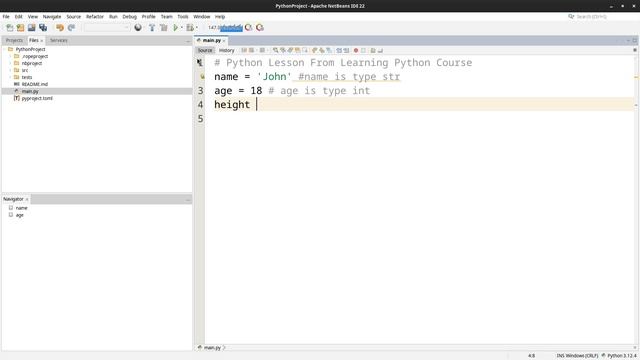
Task: Expand the src folder
Action: pos(10,70)
